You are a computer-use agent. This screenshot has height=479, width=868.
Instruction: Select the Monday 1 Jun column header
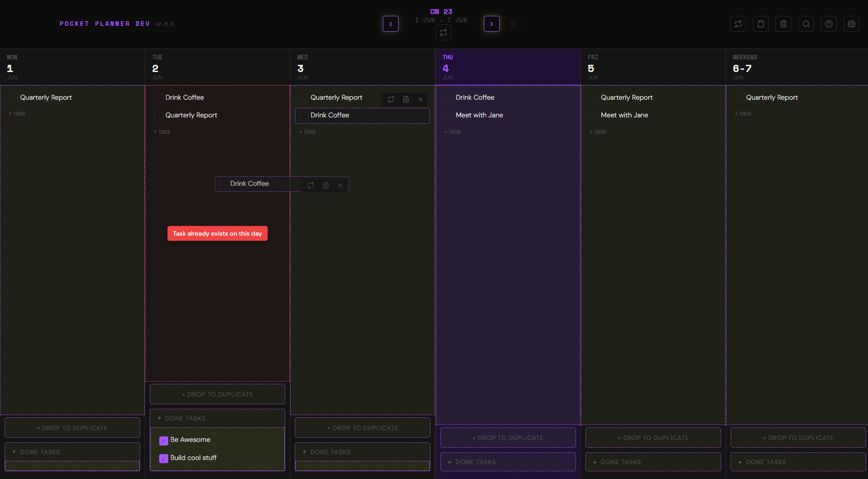click(x=72, y=67)
